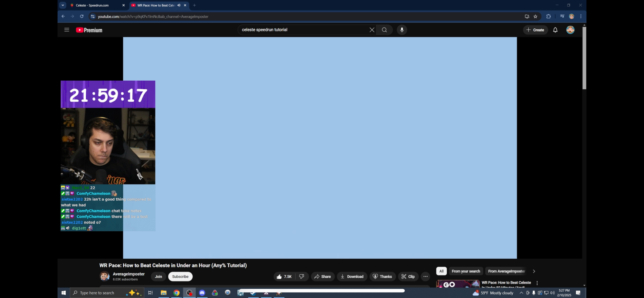This screenshot has height=298, width=644.
Task: Click the celeste speedrun tutorial search field
Action: pyautogui.click(x=303, y=30)
